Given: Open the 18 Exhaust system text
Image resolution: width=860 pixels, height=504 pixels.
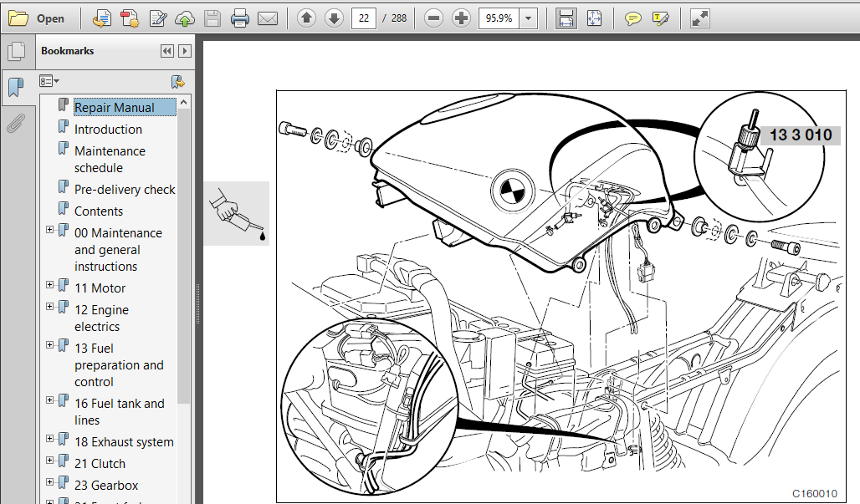Looking at the screenshot, I should pyautogui.click(x=124, y=442).
